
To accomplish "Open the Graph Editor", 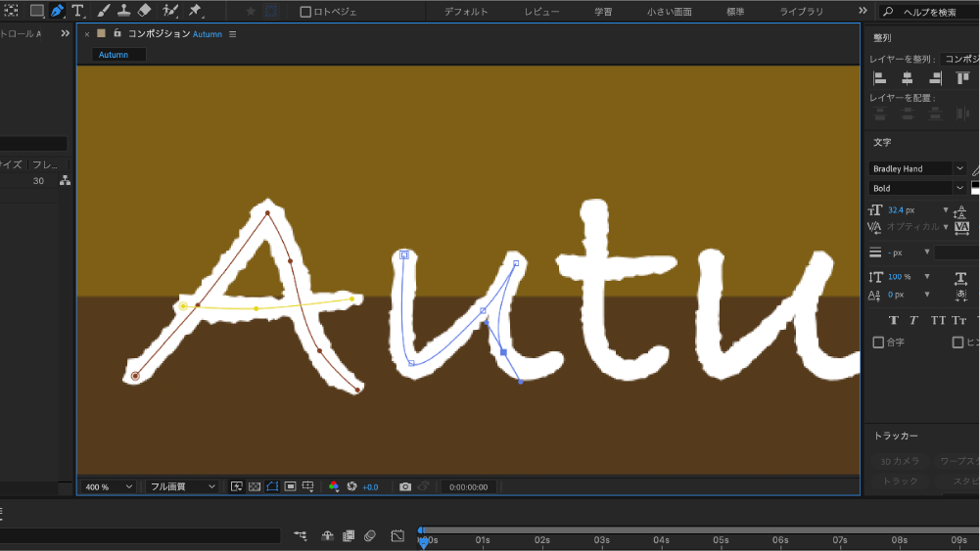I will [397, 535].
